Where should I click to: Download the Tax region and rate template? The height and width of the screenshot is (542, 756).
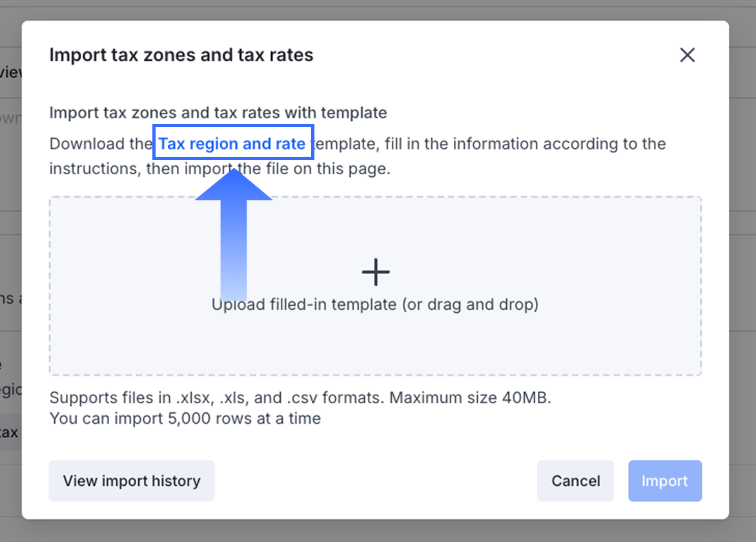point(232,143)
